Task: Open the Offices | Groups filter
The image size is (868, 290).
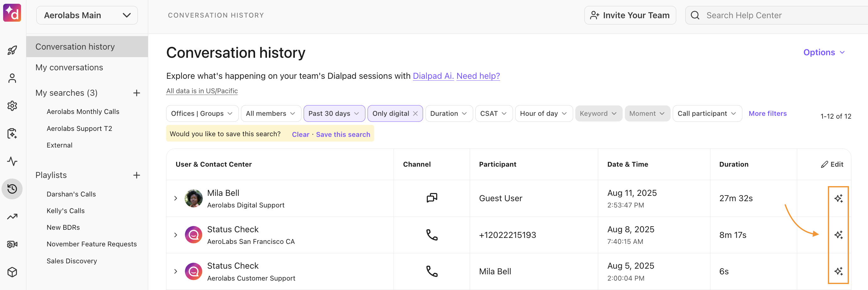Action: [202, 113]
